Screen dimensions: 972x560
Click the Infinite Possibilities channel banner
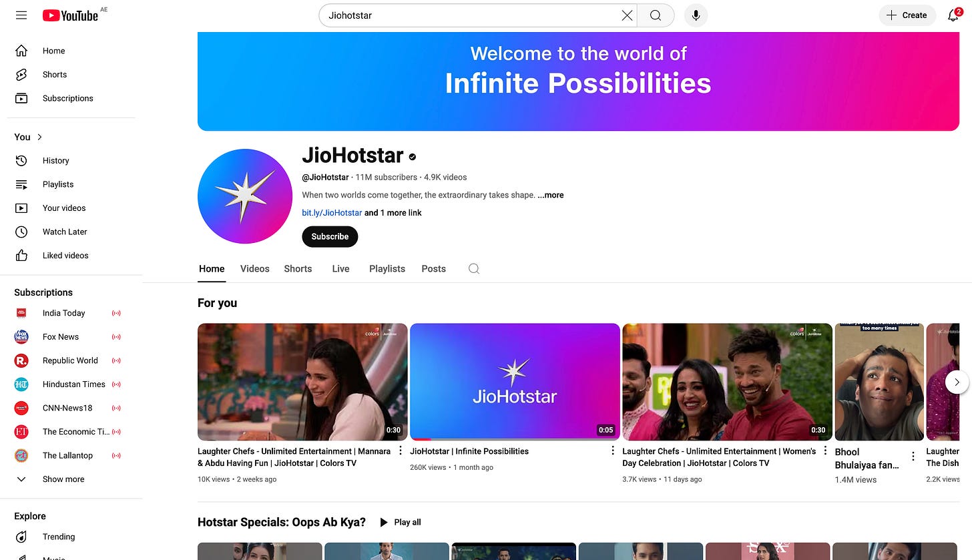(578, 81)
